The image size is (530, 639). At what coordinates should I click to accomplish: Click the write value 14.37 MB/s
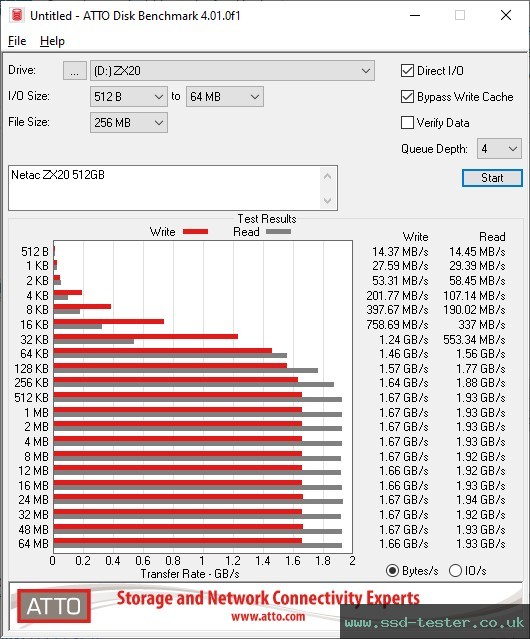click(400, 252)
